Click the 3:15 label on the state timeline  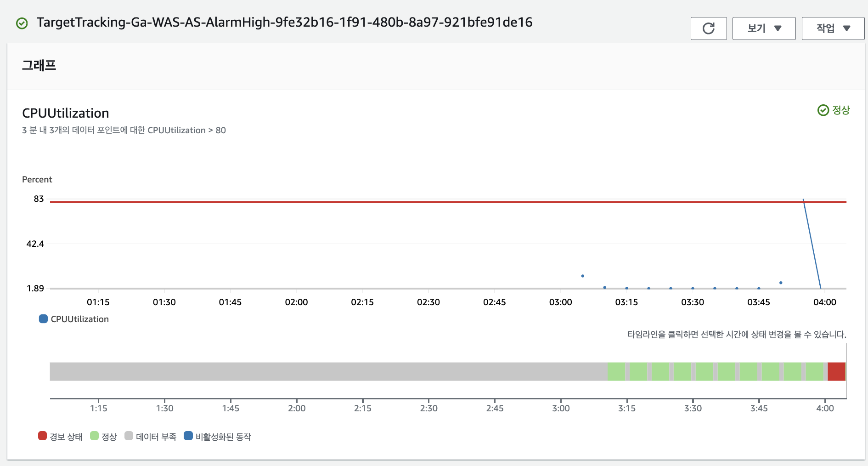coord(627,408)
